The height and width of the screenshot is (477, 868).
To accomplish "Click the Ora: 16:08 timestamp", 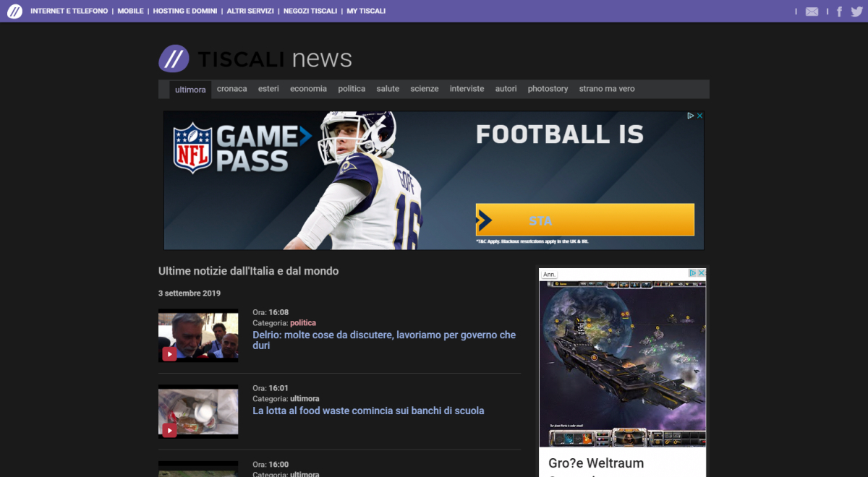I will tap(271, 313).
